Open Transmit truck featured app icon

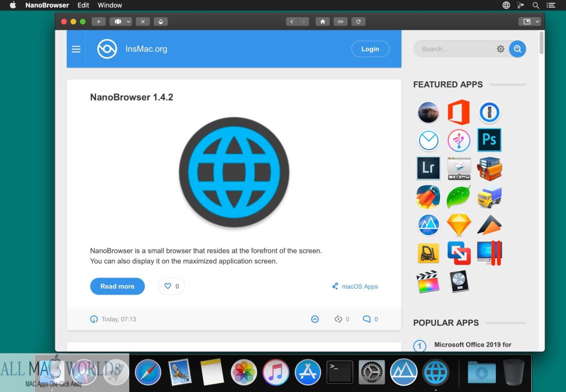tap(490, 197)
